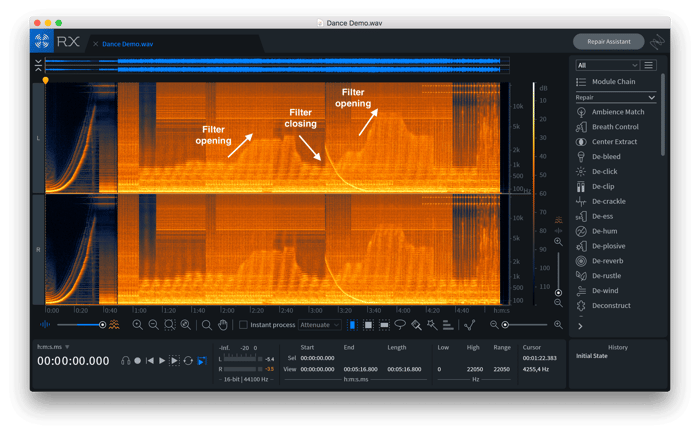Select the lasso selection tool

(400, 325)
